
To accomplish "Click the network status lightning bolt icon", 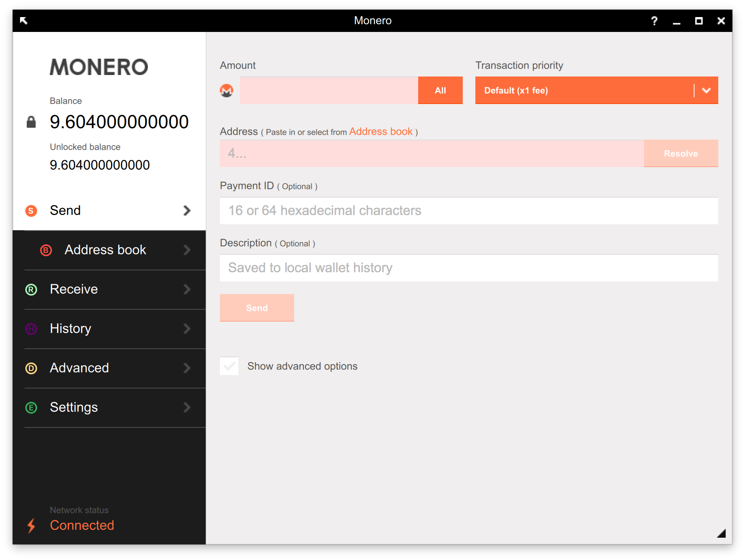I will coord(31,525).
